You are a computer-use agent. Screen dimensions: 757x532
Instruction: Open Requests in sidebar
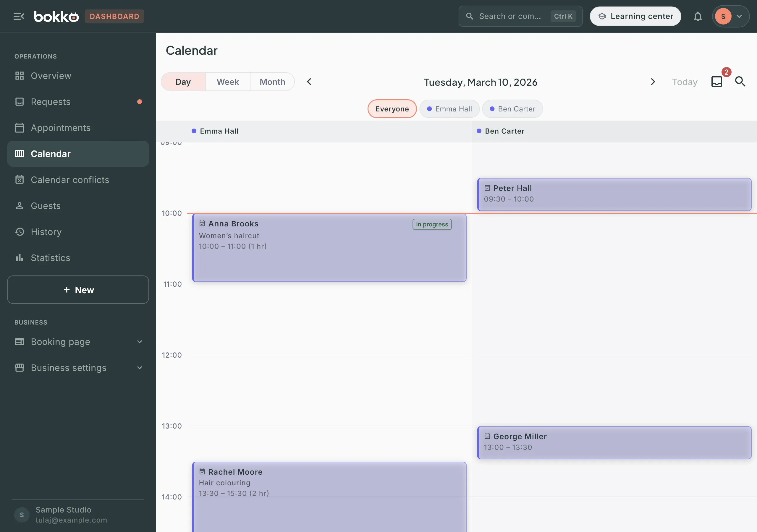[78, 102]
